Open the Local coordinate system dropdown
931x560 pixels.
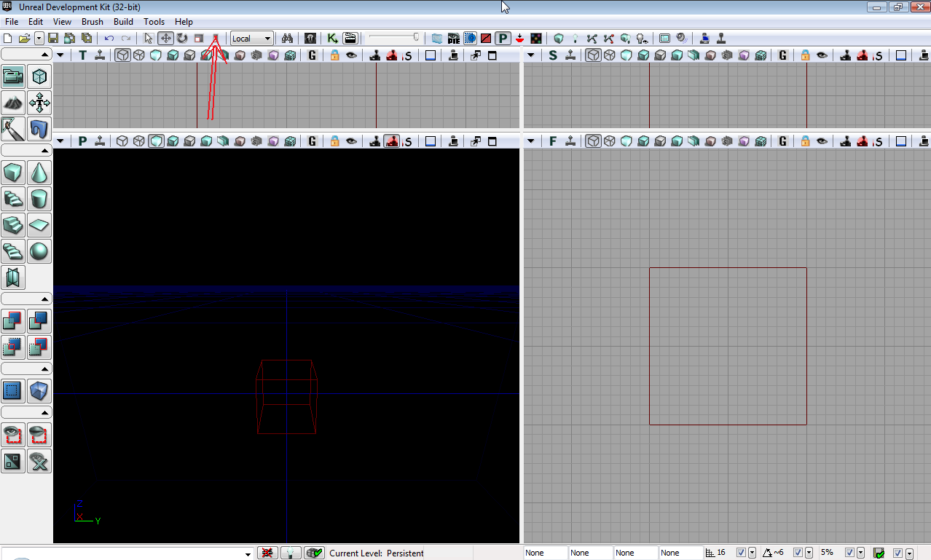(252, 39)
